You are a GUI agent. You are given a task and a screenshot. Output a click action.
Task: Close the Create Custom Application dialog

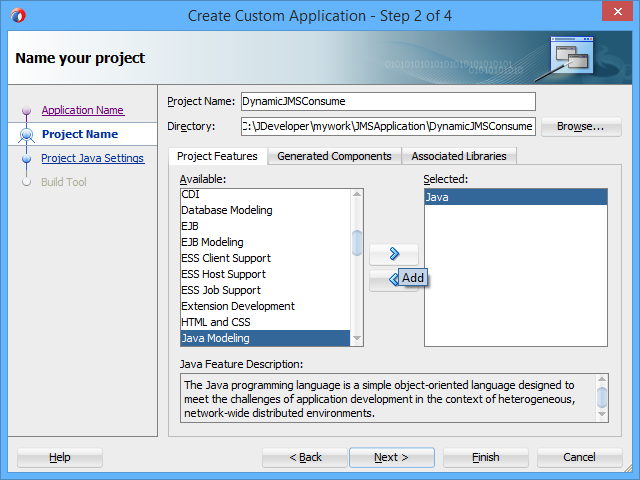(x=618, y=11)
